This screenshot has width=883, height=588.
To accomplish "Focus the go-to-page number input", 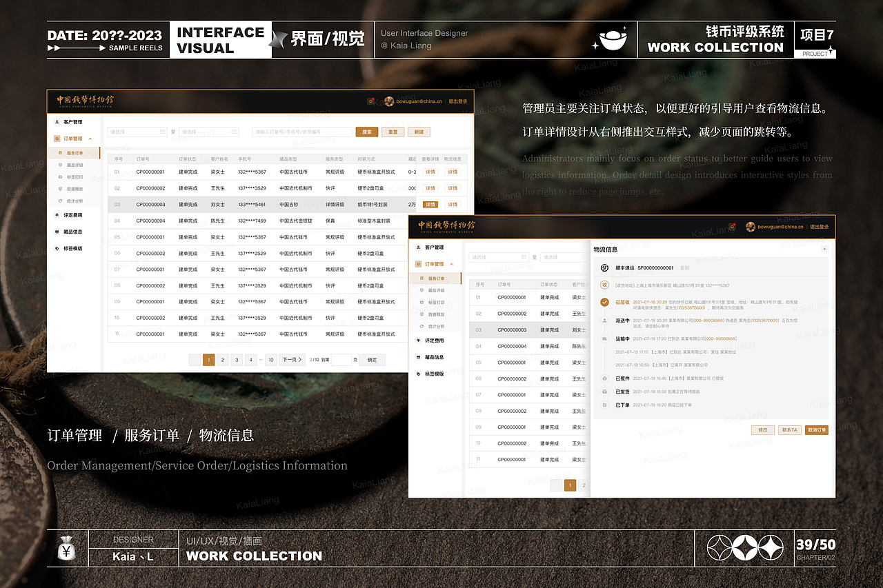I will click(x=341, y=360).
